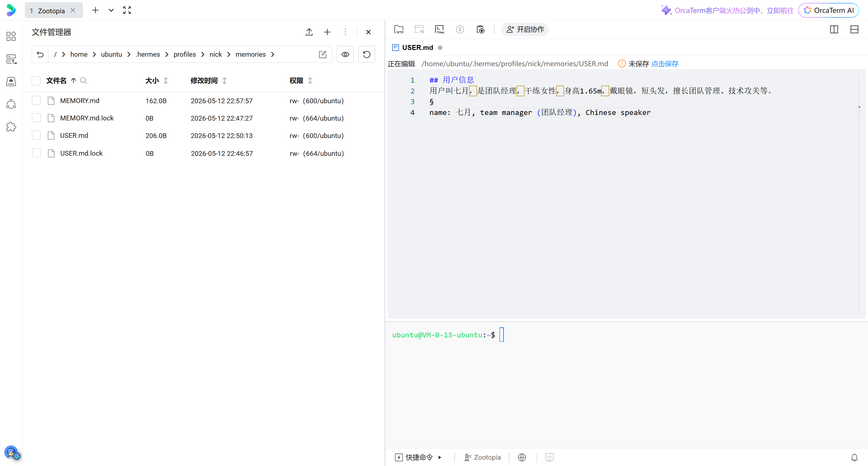Screen dimensions: 868x466
Task: Open the SFTP folder icon
Action: point(399,30)
